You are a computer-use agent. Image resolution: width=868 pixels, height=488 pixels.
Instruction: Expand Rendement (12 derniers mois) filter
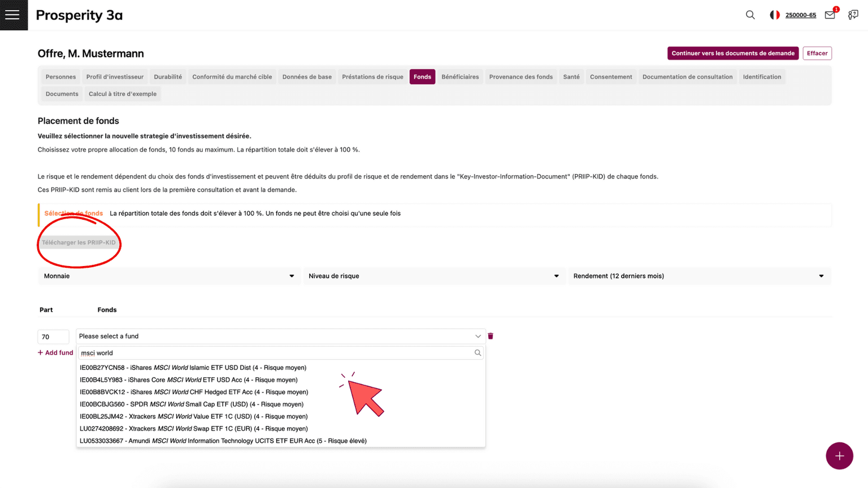698,276
